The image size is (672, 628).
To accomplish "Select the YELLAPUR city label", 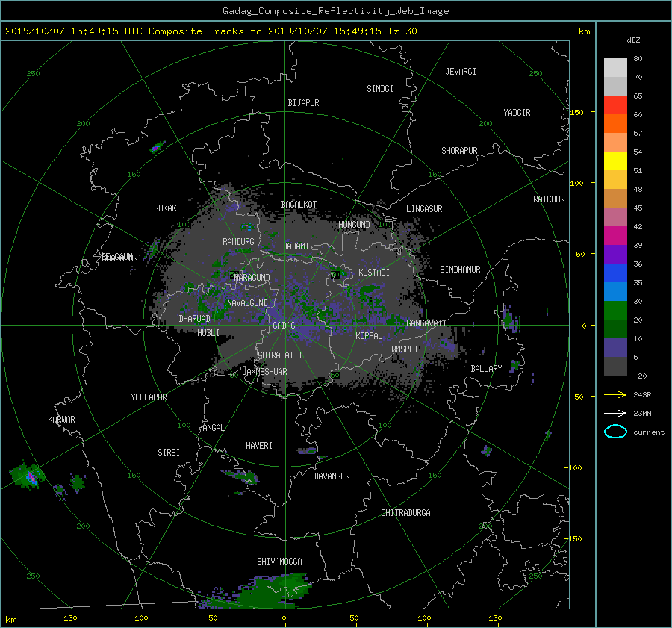I will tap(149, 397).
